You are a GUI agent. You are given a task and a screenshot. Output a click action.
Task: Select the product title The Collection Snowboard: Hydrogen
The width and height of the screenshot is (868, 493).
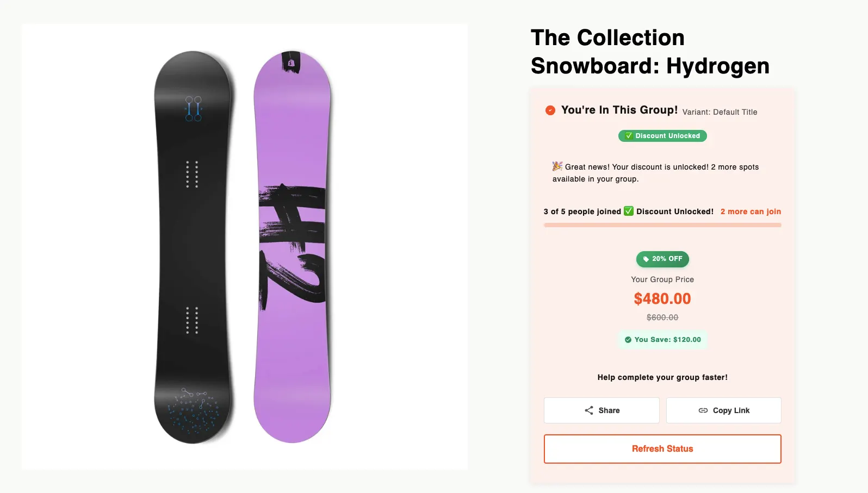tap(650, 52)
